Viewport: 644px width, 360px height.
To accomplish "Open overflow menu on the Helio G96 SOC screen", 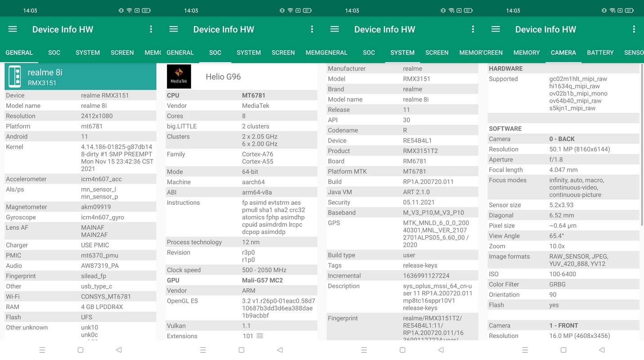I will pyautogui.click(x=312, y=29).
